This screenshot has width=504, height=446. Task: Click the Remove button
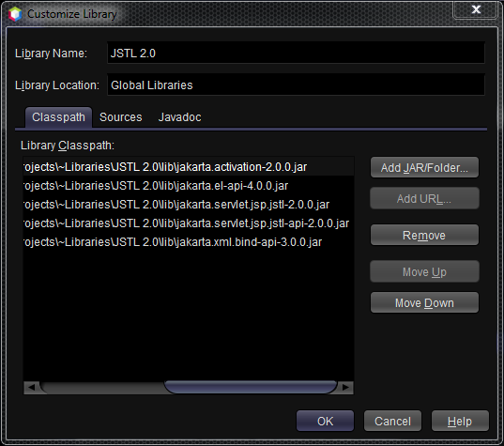(424, 235)
